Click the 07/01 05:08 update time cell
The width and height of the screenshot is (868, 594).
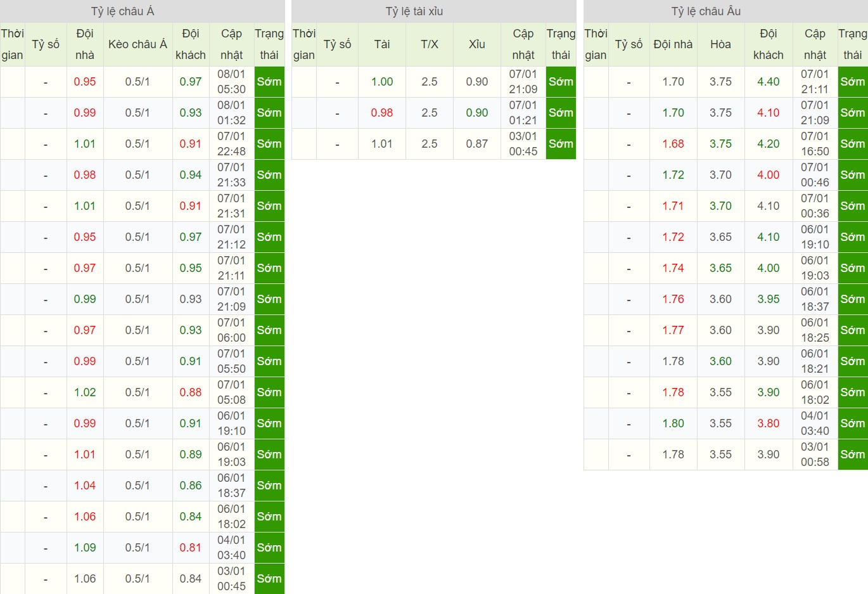231,392
